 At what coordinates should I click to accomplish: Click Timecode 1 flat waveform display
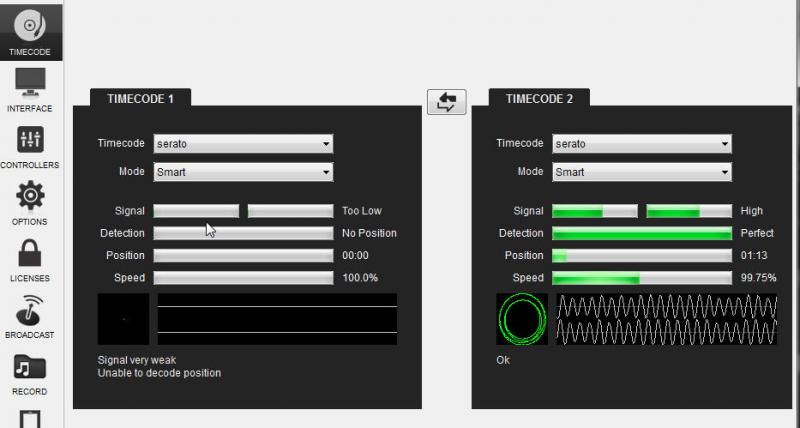point(277,319)
